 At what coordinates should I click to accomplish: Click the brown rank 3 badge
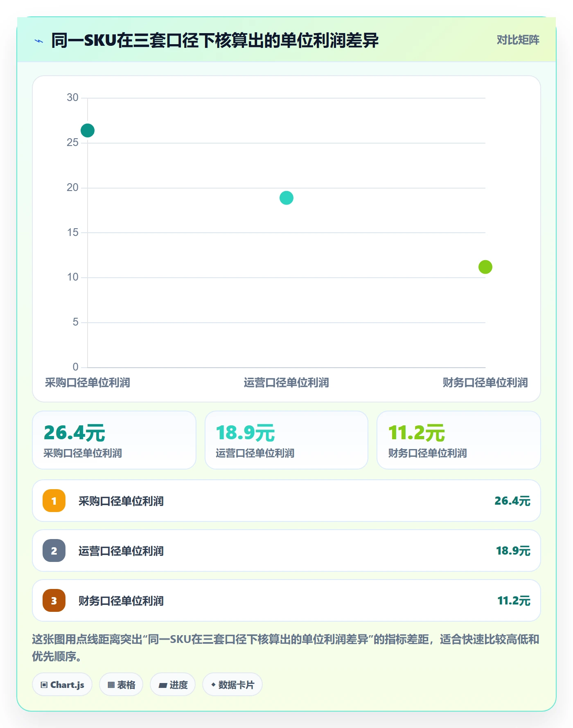(54, 600)
